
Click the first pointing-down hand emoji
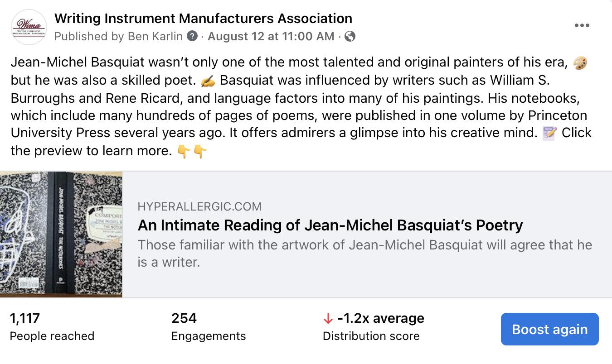[183, 151]
